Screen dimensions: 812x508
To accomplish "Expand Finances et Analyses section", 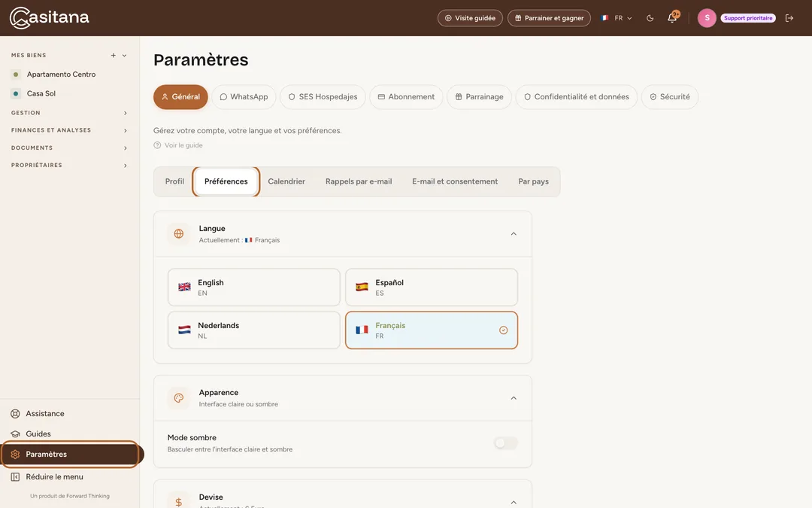I will coord(69,131).
